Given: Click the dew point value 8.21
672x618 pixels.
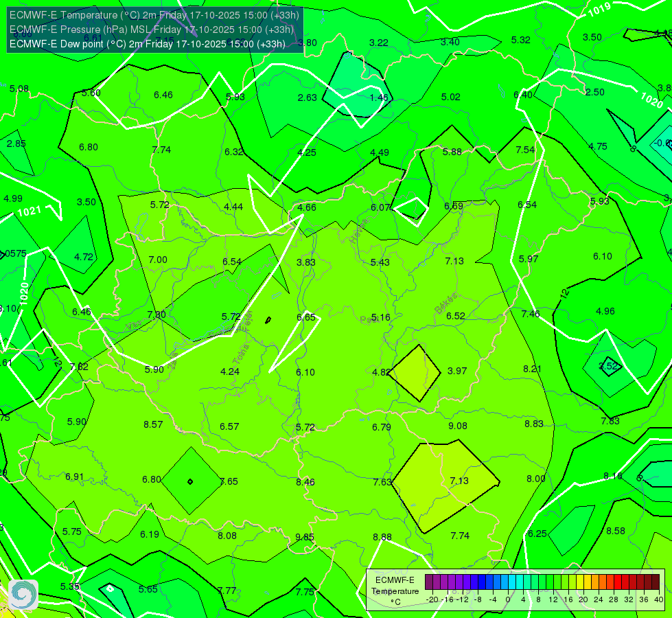Looking at the screenshot, I should point(532,369).
